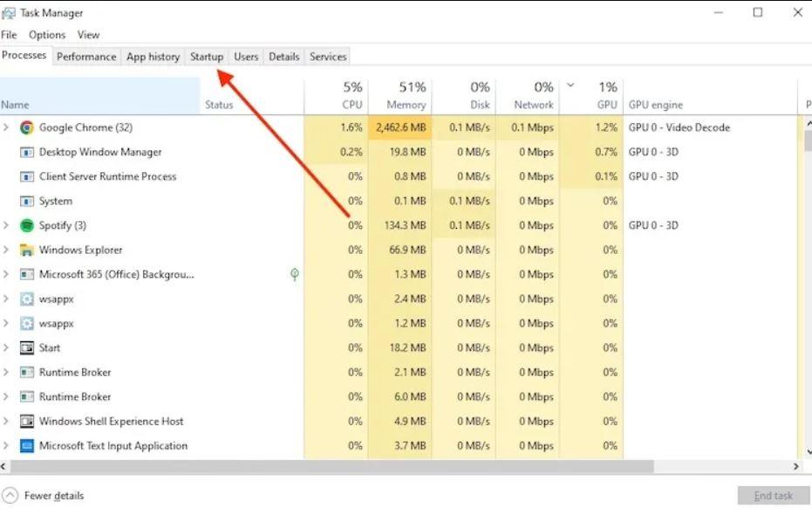Click the Windows Explorer folder icon
The width and height of the screenshot is (812, 515).
tap(27, 251)
